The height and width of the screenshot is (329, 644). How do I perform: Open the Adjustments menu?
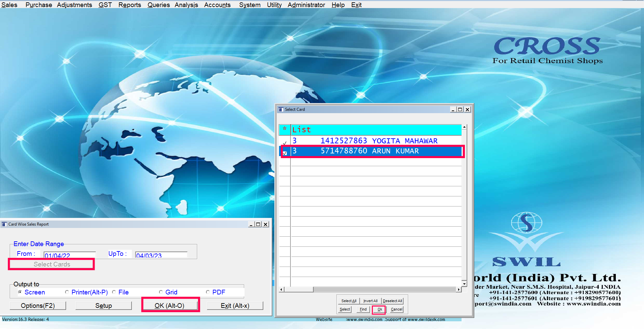(74, 5)
